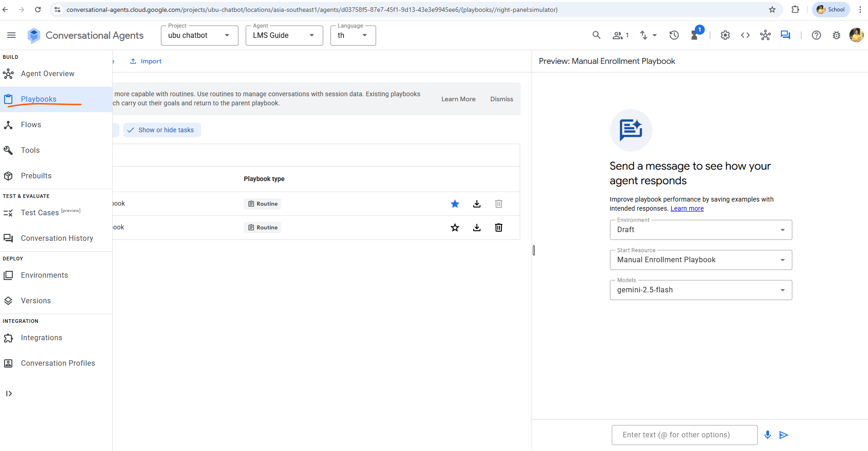The height and width of the screenshot is (451, 868).
Task: Open the search magnifier icon
Action: [596, 35]
